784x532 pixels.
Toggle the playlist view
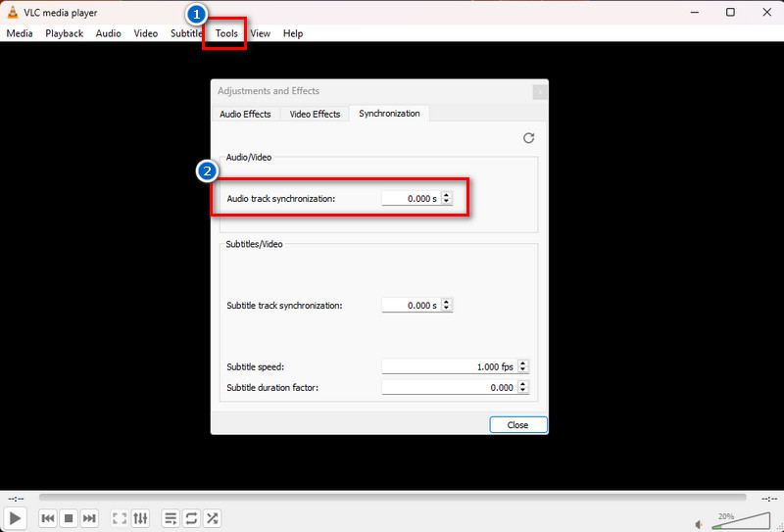click(171, 518)
